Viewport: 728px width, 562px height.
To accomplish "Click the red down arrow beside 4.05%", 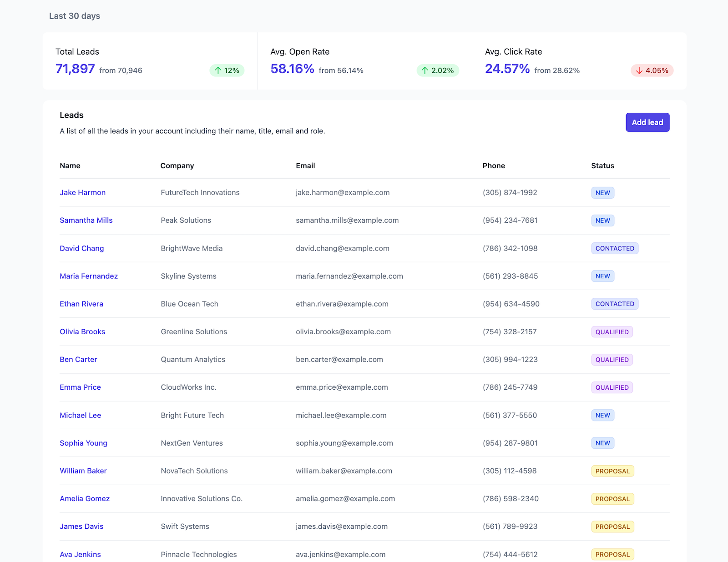I will coord(639,70).
